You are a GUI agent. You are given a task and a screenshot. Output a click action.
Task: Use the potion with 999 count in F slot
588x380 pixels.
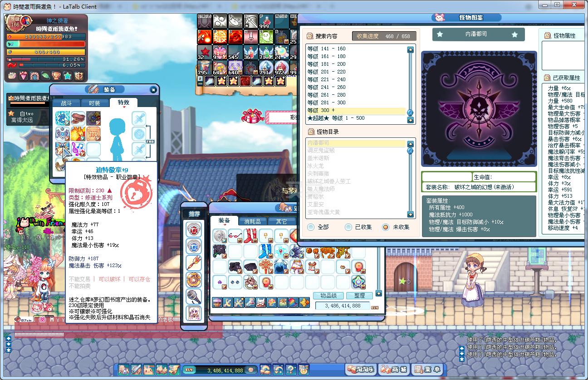pyautogui.click(x=266, y=21)
